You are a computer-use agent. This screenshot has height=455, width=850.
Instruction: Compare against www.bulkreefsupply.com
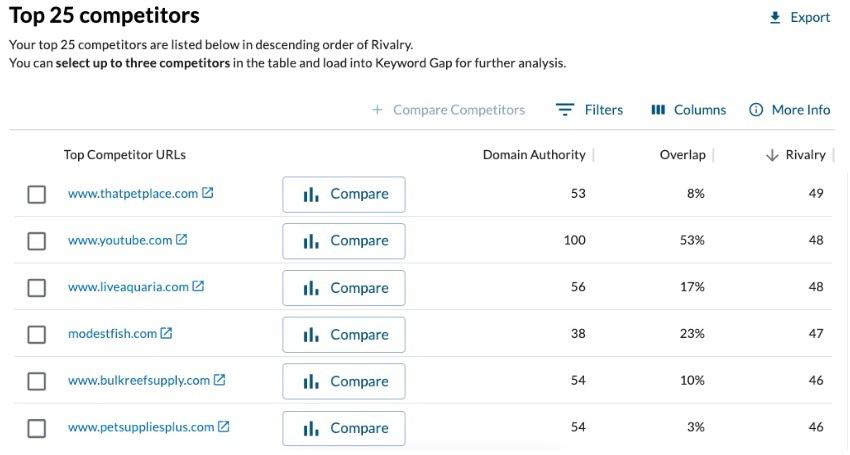(344, 381)
